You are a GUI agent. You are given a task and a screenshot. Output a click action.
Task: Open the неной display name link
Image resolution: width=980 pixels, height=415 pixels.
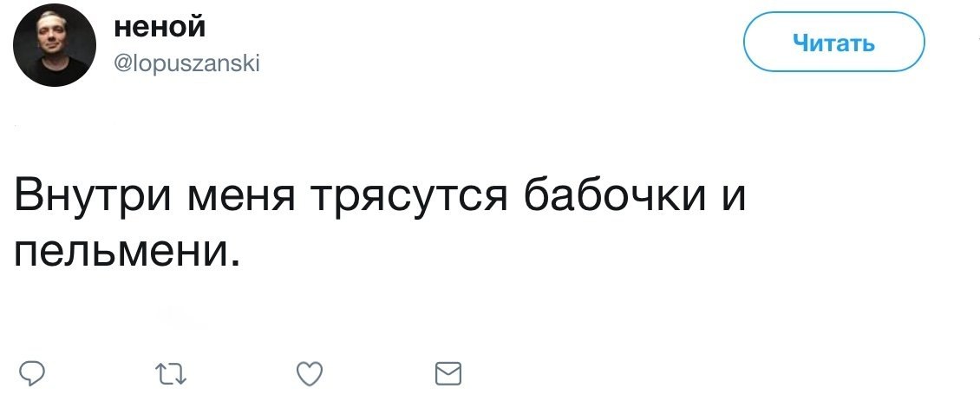[x=160, y=29]
